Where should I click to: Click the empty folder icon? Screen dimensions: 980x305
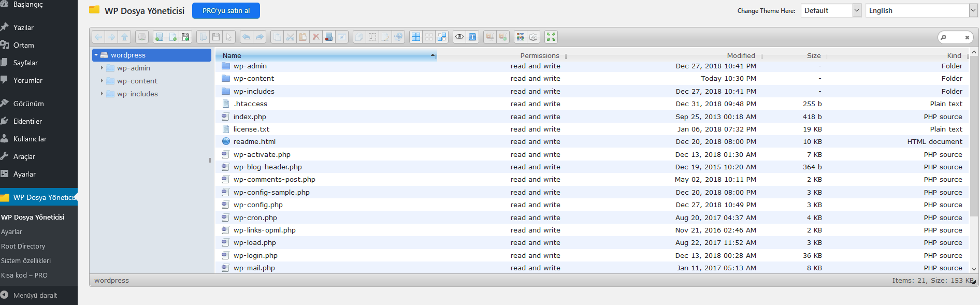click(x=329, y=37)
